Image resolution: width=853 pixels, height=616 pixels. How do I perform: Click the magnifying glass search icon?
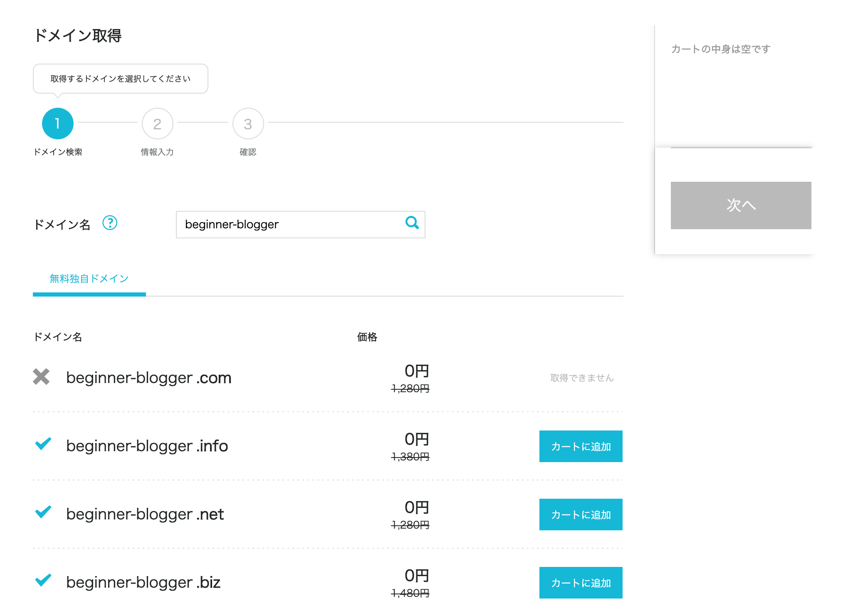point(412,223)
